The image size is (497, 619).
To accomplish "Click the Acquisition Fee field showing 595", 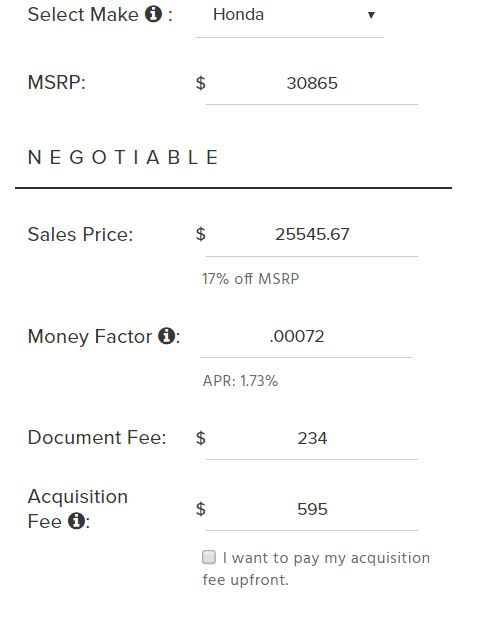I will coord(312,509).
